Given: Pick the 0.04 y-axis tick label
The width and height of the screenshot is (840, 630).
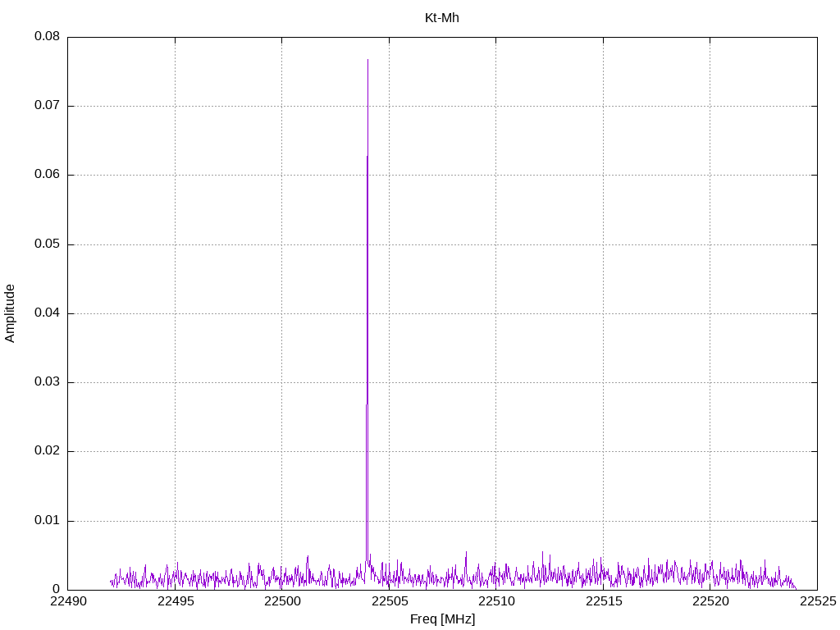Looking at the screenshot, I should tap(46, 313).
